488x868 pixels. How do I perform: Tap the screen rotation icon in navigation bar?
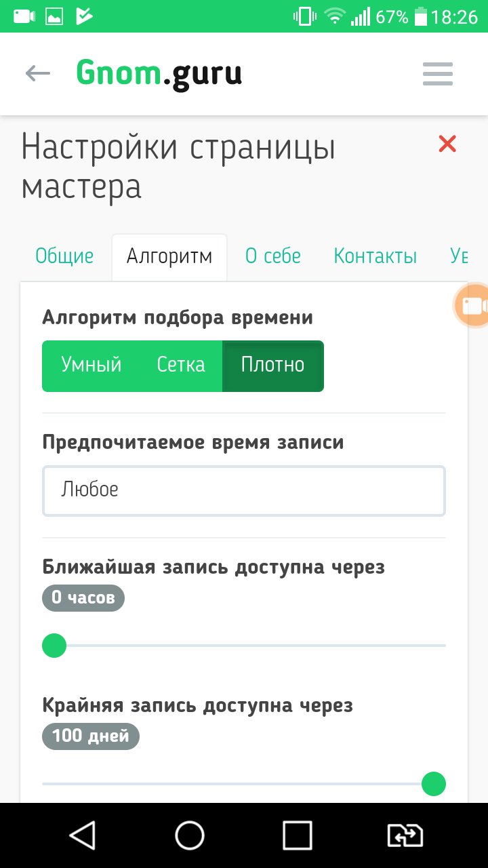point(405,835)
